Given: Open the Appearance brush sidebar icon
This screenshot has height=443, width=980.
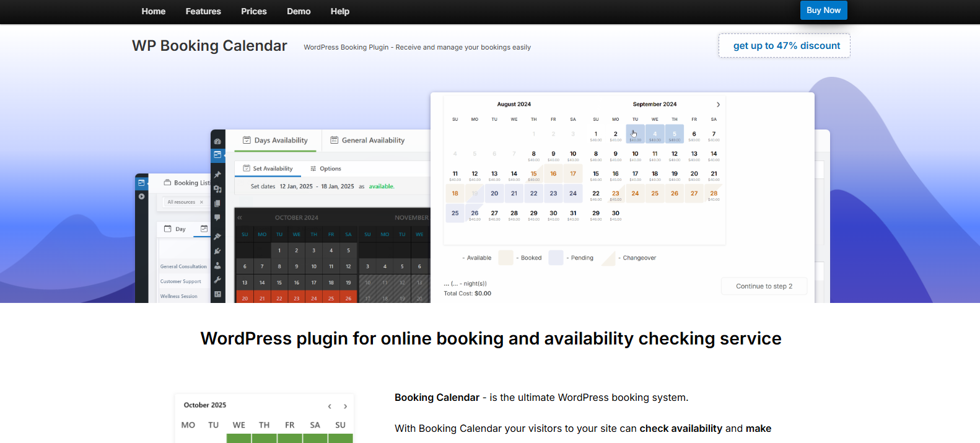Looking at the screenshot, I should [217, 237].
